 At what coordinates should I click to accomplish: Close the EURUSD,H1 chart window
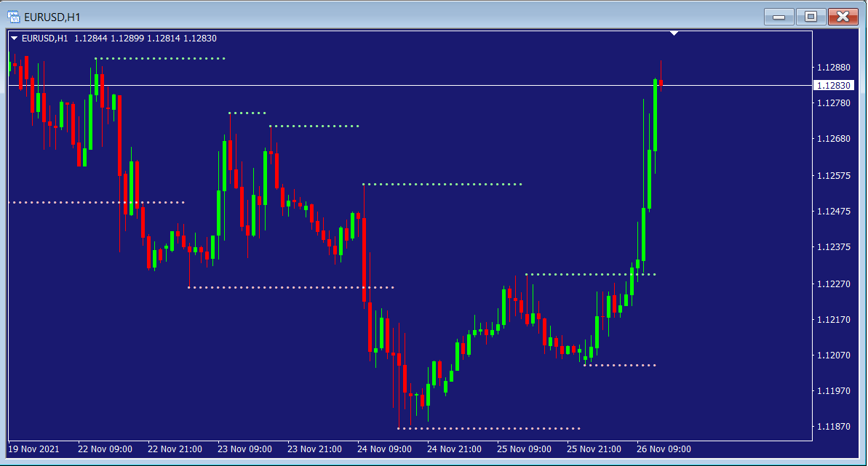(843, 16)
